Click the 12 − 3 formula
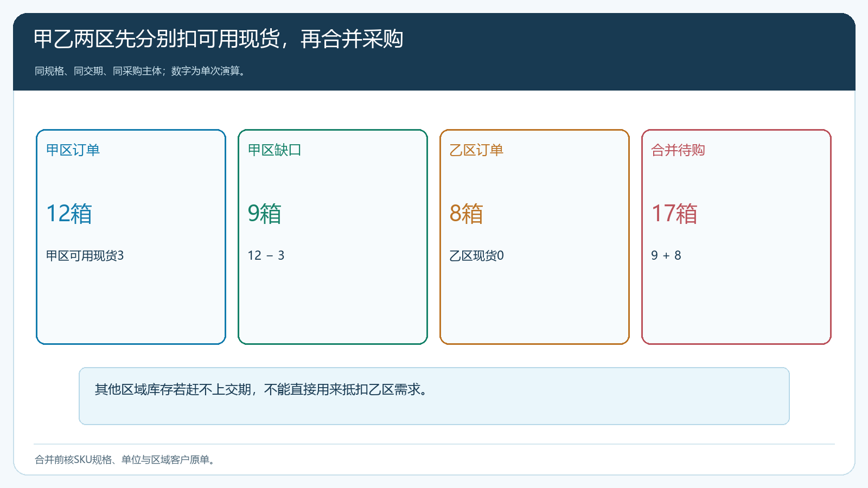Screen dimensions: 868x488 pyautogui.click(x=266, y=255)
